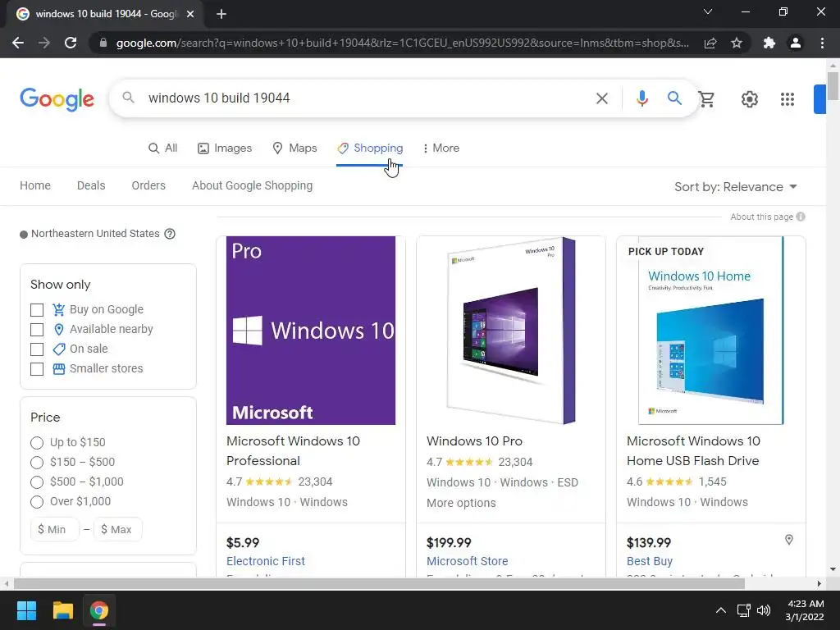Visit the Microsoft Store seller link
The height and width of the screenshot is (630, 840).
[x=467, y=561]
